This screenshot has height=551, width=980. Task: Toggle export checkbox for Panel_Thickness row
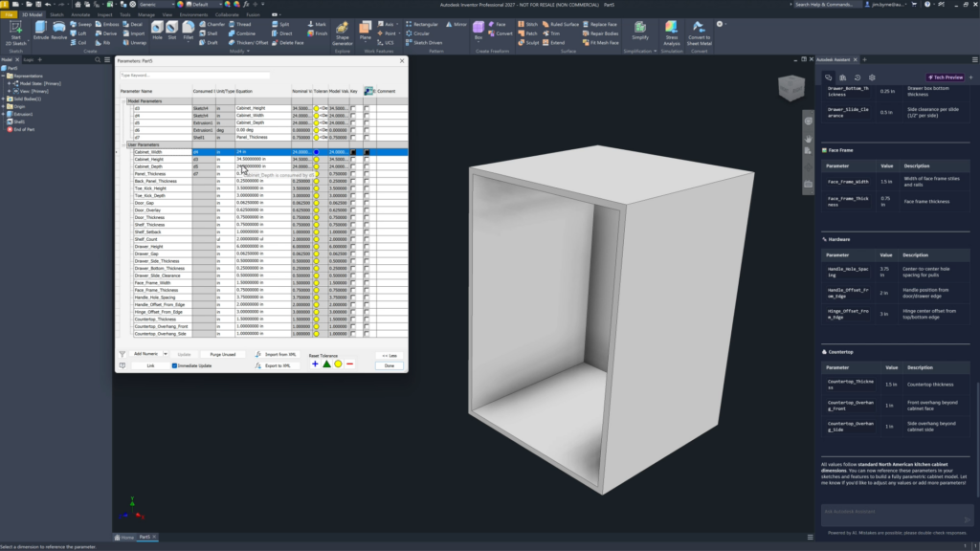pyautogui.click(x=367, y=174)
